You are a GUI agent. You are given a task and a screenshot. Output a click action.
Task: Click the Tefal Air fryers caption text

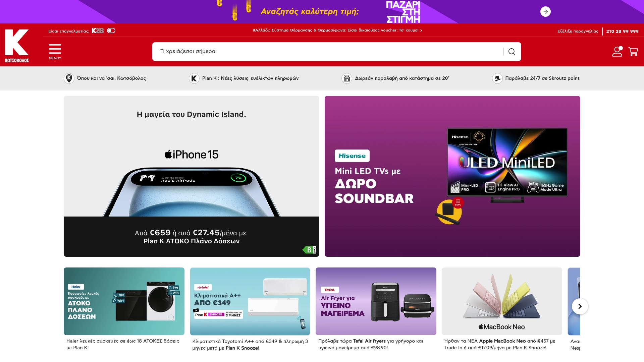[371, 344]
